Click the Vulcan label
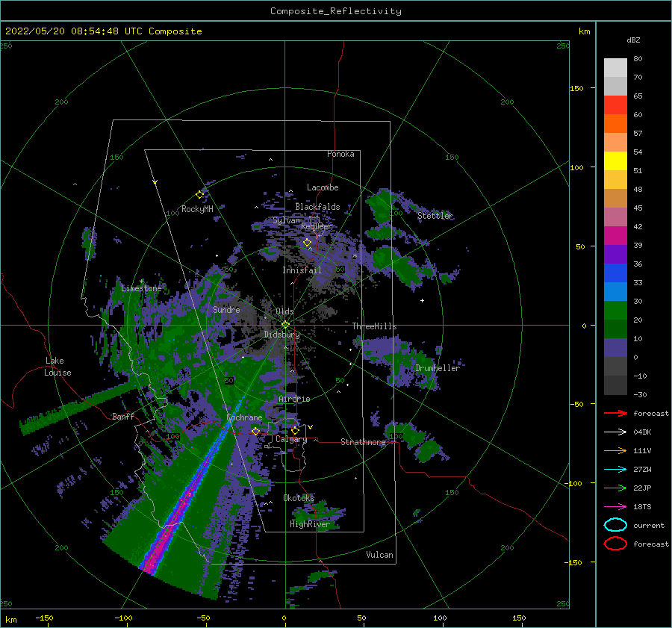The image size is (672, 628). point(379,555)
